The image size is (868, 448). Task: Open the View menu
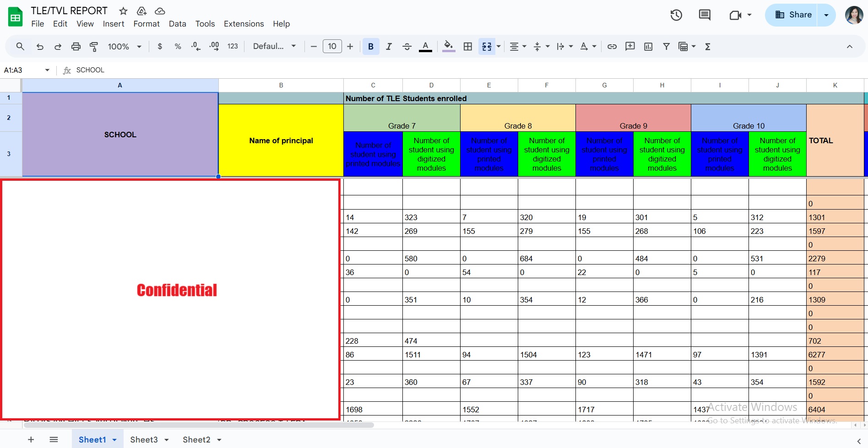pos(85,24)
